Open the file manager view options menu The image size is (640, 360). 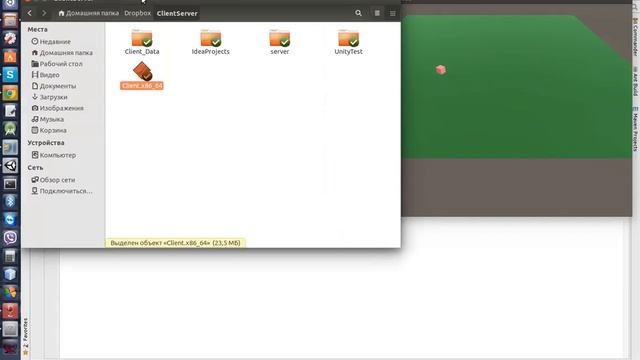(393, 13)
